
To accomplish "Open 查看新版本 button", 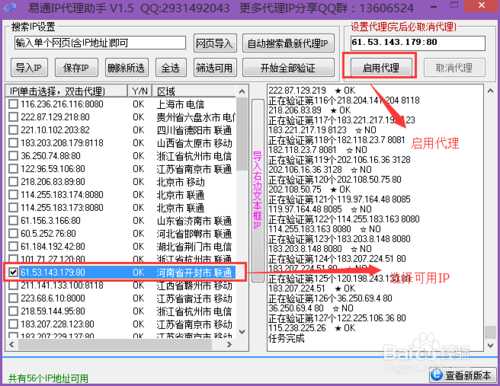I will click(461, 375).
